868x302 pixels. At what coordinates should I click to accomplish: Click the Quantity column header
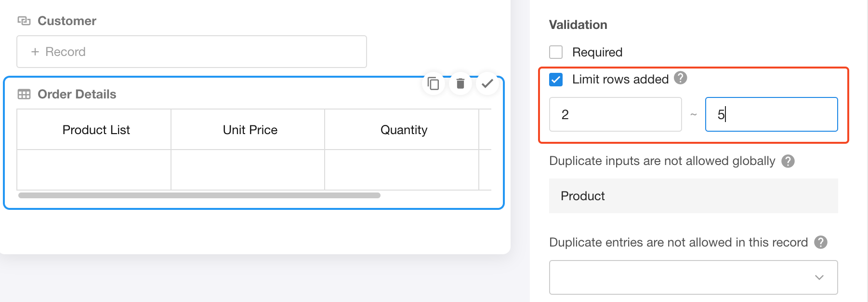coord(404,130)
